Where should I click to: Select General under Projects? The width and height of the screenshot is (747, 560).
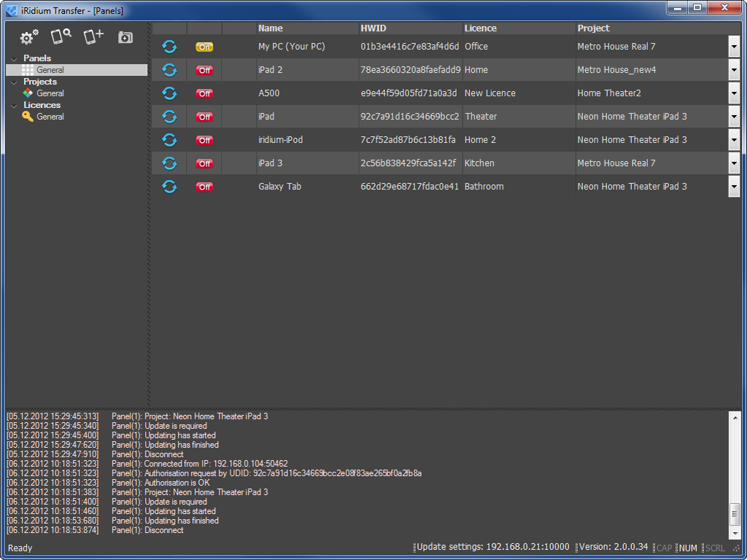51,93
